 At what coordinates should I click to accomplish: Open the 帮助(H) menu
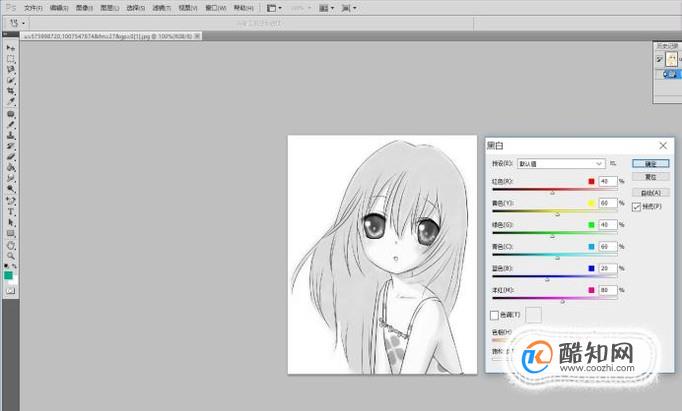pos(244,8)
